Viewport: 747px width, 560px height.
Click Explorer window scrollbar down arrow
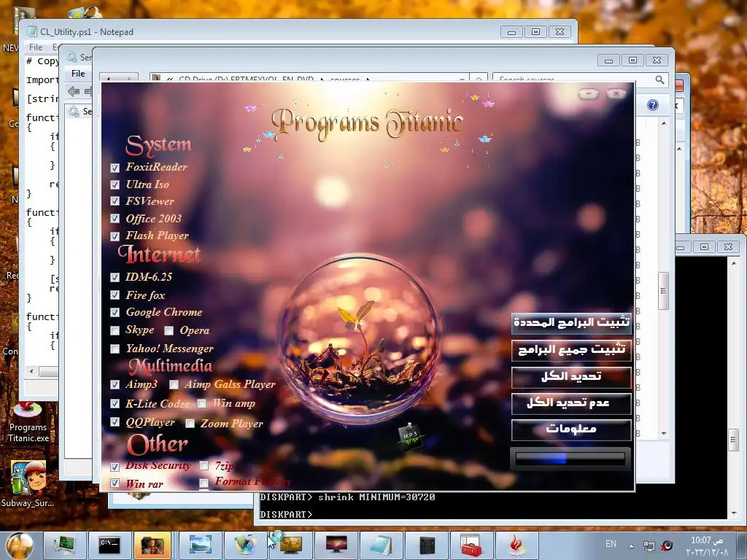click(664, 434)
